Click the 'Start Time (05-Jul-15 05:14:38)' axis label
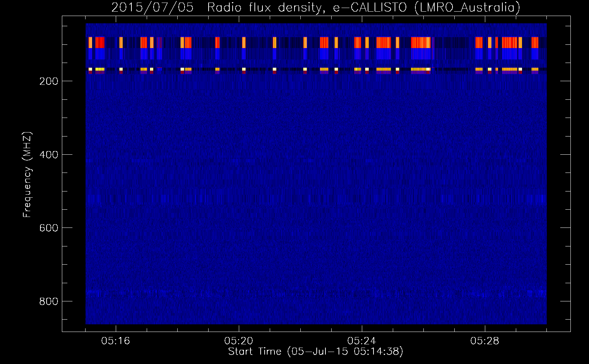This screenshot has width=589, height=364. pos(316,352)
